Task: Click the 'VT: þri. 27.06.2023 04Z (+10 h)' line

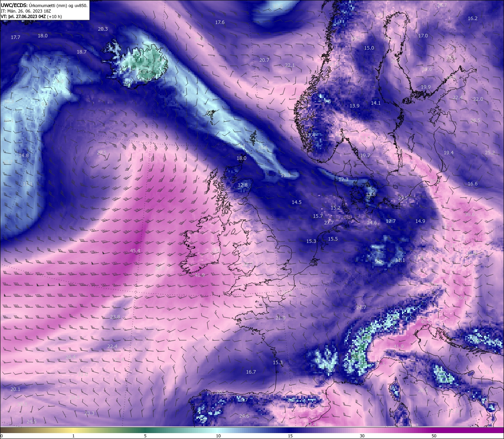Action: click(x=31, y=17)
